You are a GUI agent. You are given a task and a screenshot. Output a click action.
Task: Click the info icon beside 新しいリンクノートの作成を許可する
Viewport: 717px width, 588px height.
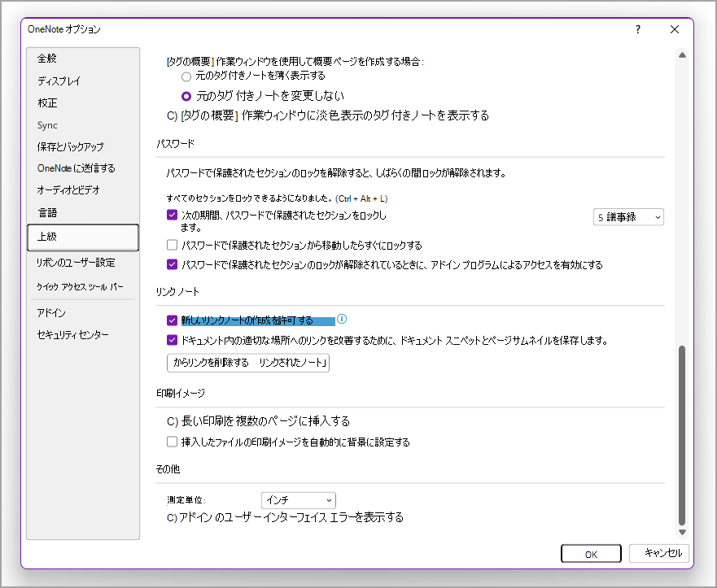[342, 319]
